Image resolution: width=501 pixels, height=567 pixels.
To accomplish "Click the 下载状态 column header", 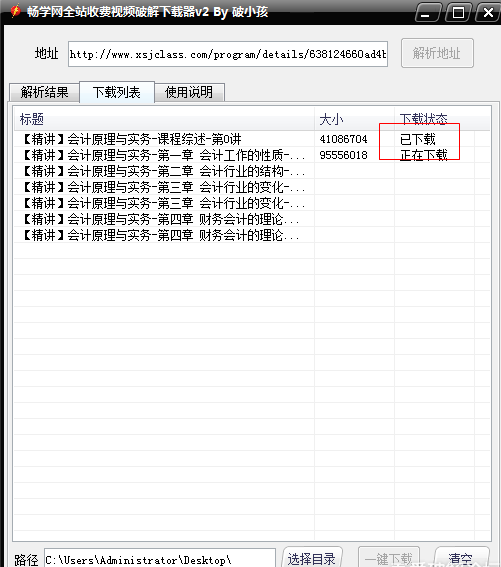I will pos(434,119).
